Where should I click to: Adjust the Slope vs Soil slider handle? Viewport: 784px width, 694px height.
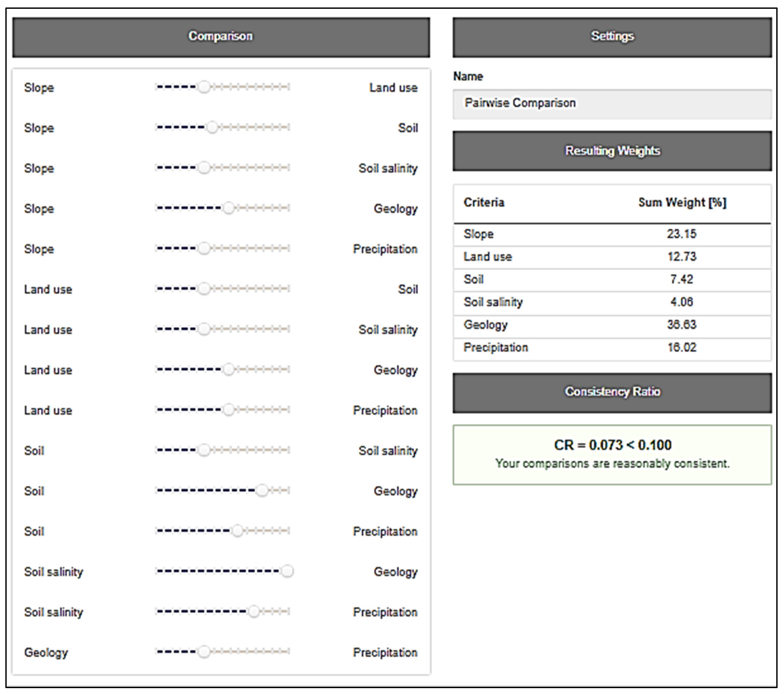(212, 127)
